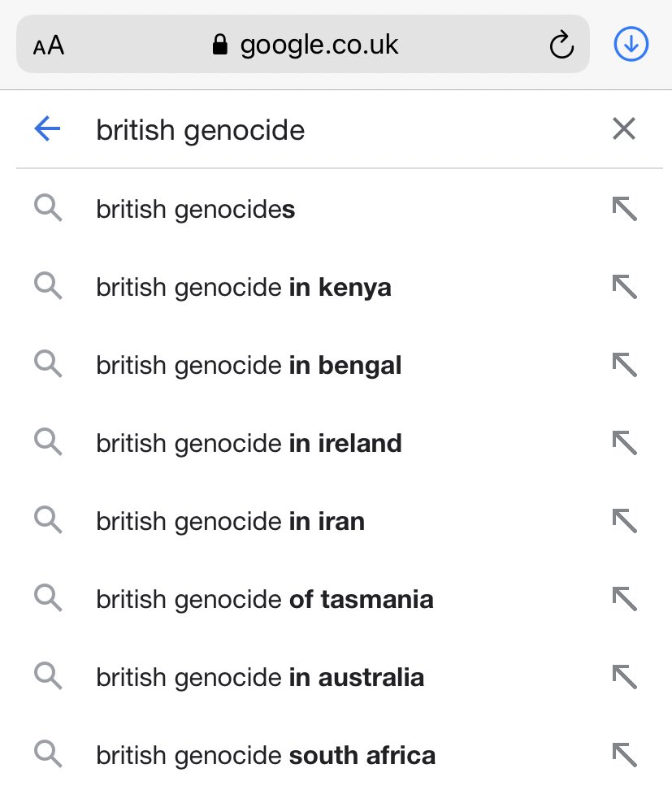Insert 'of tasmania' suggestion via arrow icon
The width and height of the screenshot is (672, 803).
tap(624, 599)
